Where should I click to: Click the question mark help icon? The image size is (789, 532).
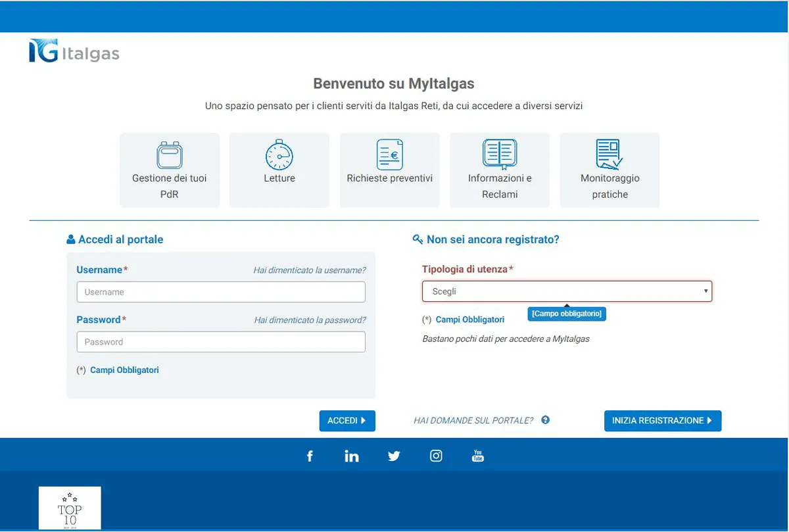coord(545,420)
